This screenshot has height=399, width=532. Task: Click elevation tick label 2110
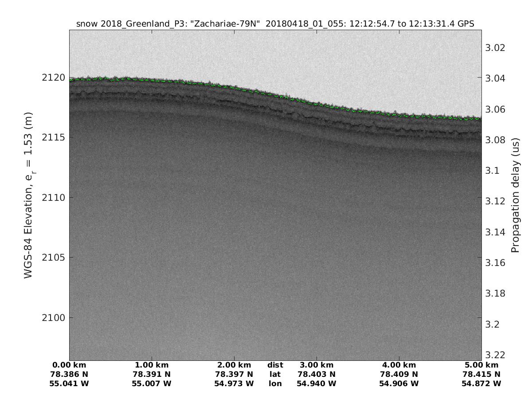(x=54, y=198)
